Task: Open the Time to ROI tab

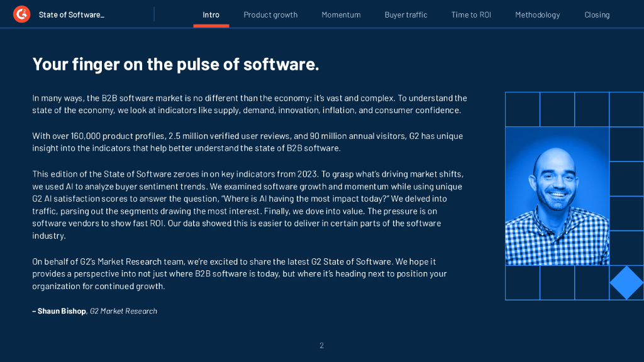Action: [471, 14]
